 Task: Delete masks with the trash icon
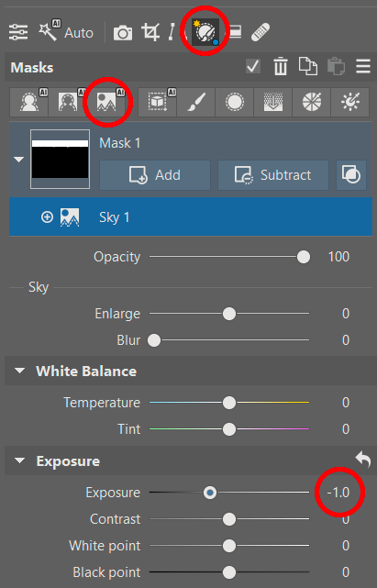click(280, 67)
